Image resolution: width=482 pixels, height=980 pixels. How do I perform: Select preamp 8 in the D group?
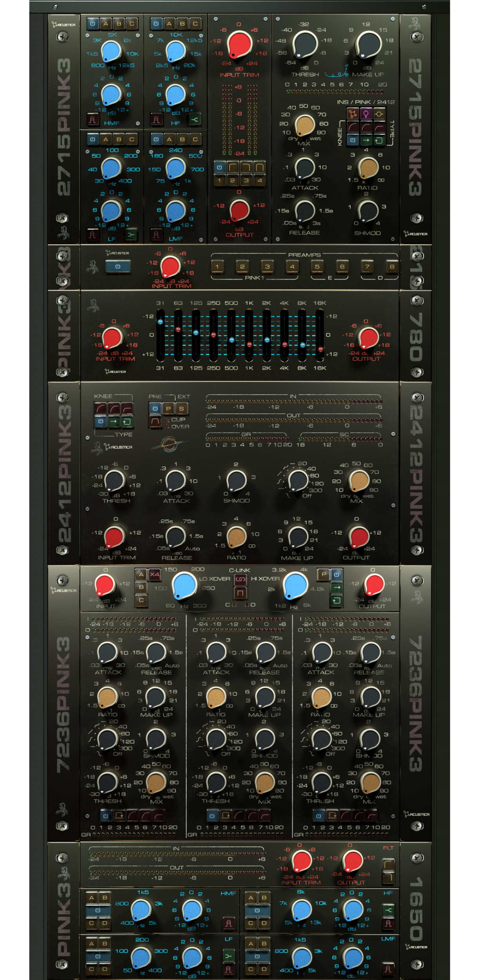pos(392,267)
